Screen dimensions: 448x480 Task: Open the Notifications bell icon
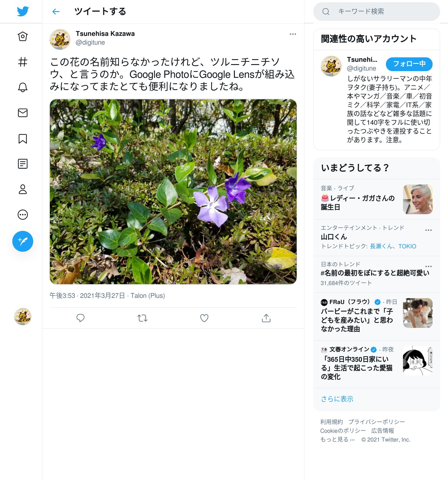(23, 87)
